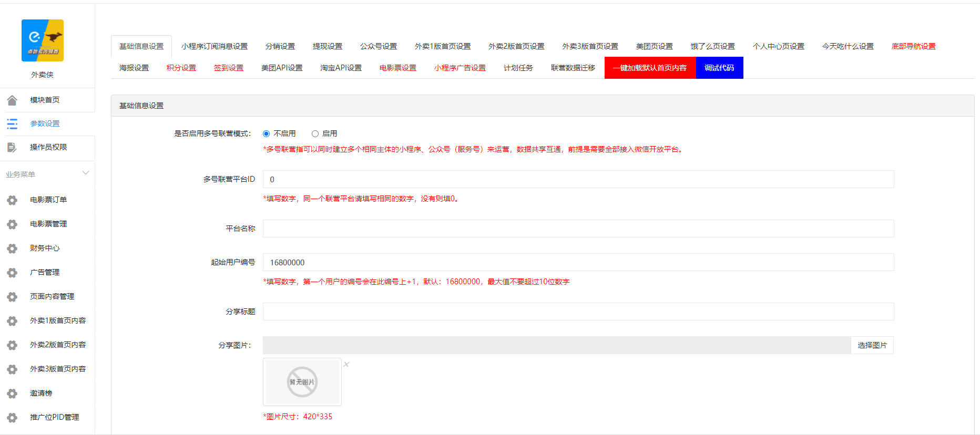Viewport: 980px width, 435px height.
Task: Open 电影票设置 tab
Action: (x=398, y=68)
